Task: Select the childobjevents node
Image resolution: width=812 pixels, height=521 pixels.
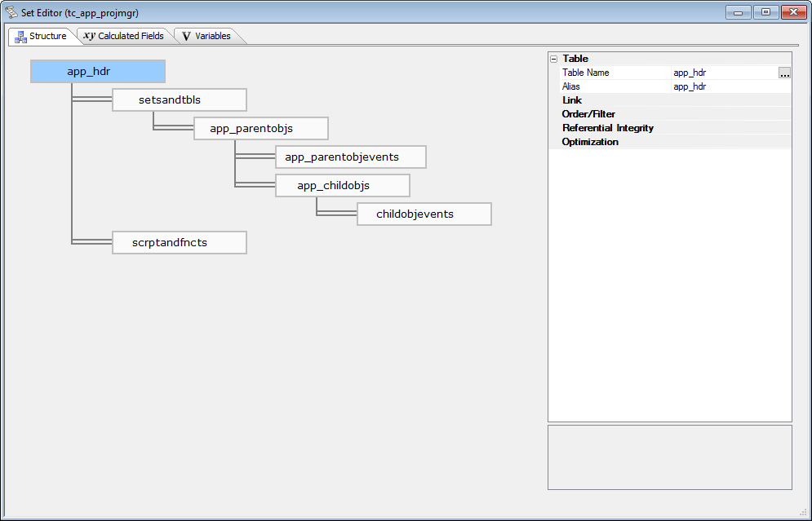Action: pyautogui.click(x=424, y=214)
